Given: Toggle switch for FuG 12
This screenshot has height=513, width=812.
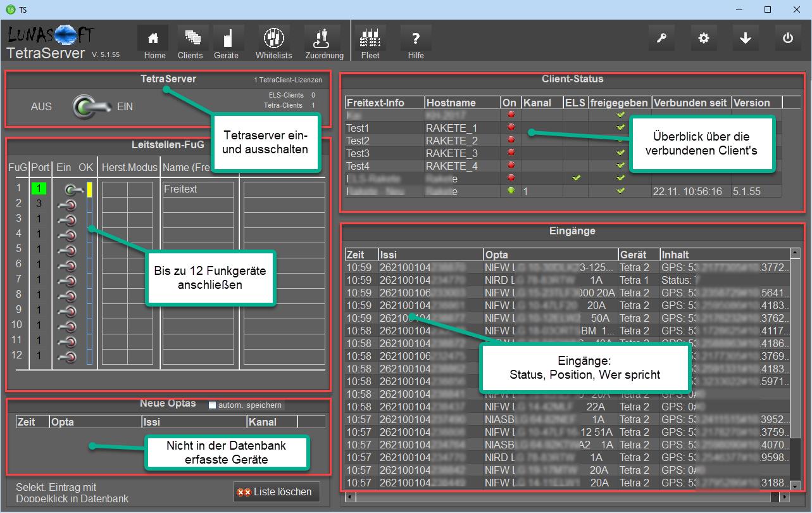Looking at the screenshot, I should click(66, 356).
